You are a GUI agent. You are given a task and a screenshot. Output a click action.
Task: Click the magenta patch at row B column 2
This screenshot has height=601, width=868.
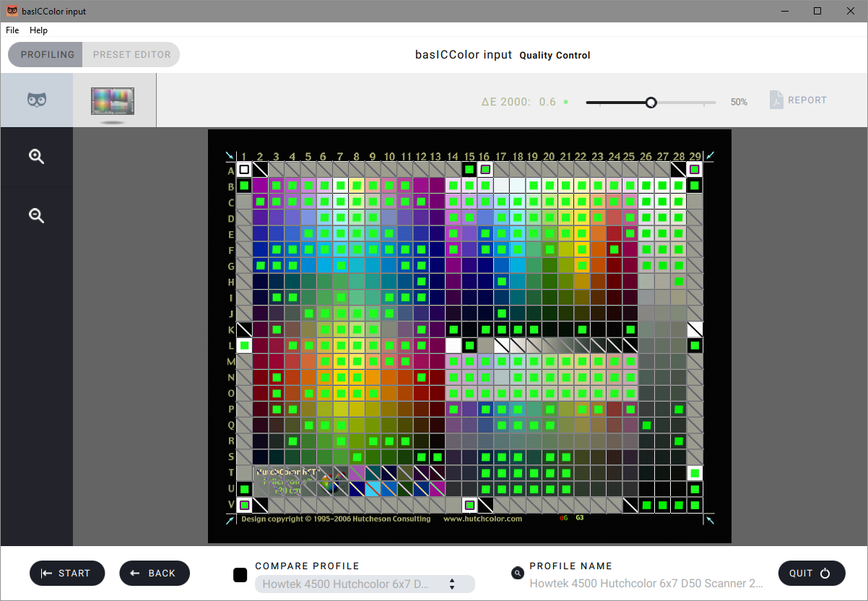(x=260, y=186)
